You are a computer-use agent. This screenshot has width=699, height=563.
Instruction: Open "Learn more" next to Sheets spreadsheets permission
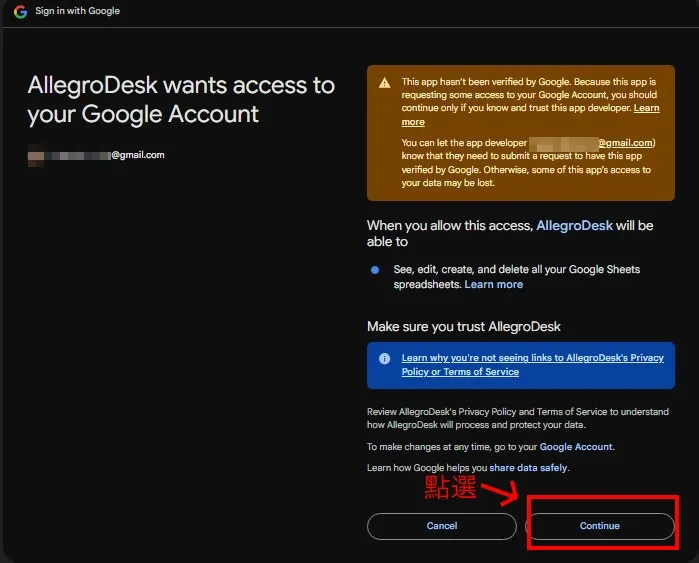pos(494,284)
